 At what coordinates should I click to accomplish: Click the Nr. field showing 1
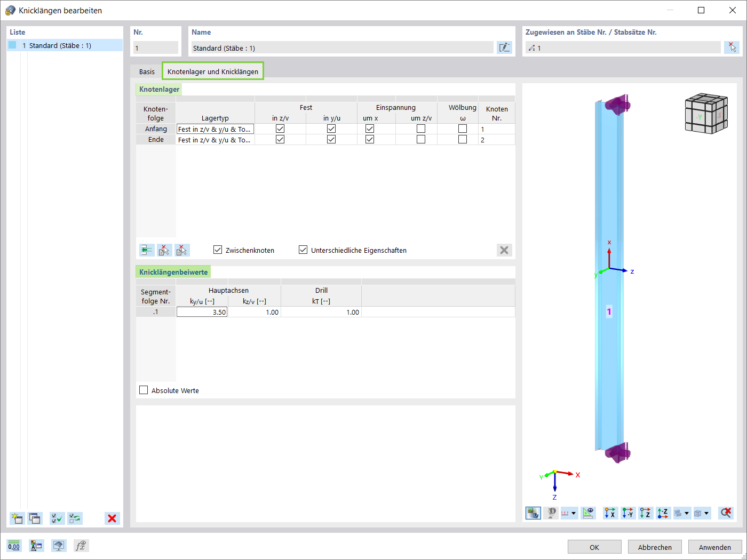[156, 48]
